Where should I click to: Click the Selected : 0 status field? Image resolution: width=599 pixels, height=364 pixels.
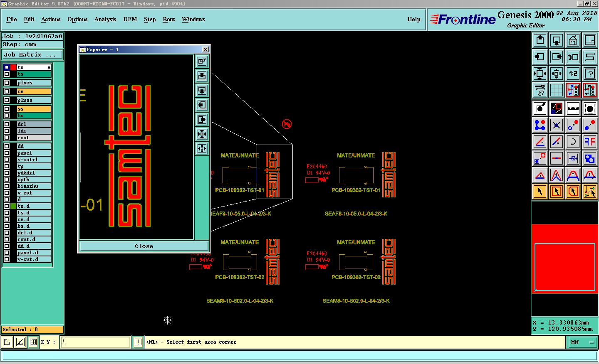32,330
